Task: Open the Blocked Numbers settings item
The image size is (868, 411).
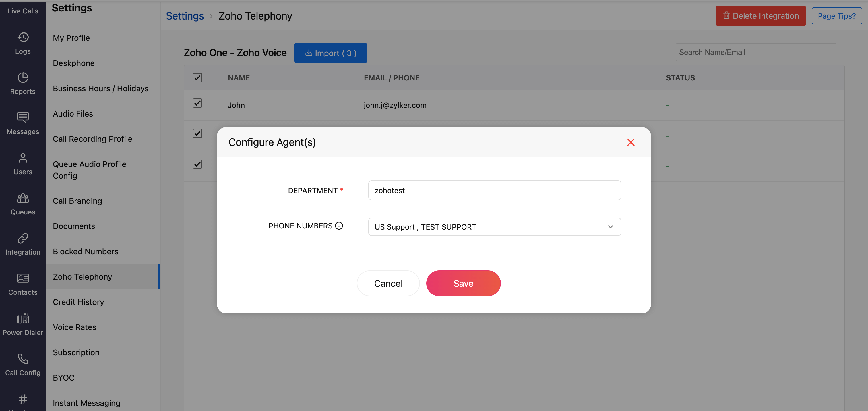Action: click(85, 251)
